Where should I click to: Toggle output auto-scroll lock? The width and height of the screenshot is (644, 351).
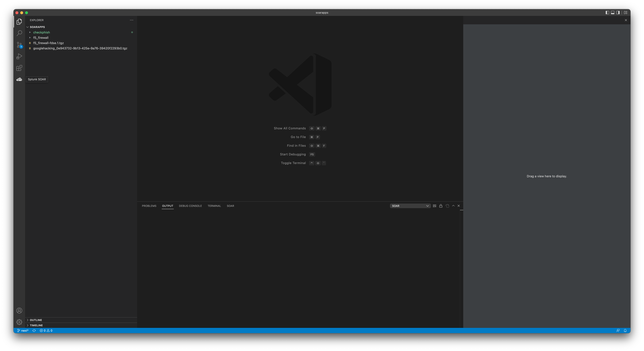(441, 206)
